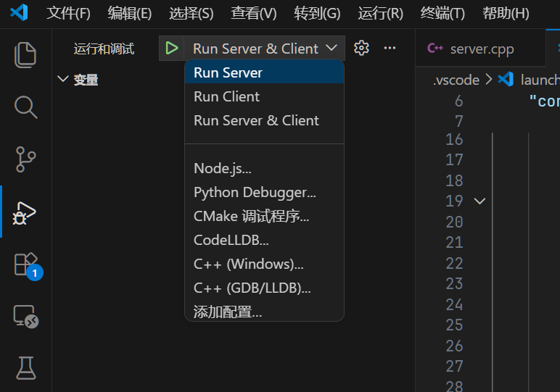Image resolution: width=560 pixels, height=392 pixels.
Task: Click the .vscode breadcrumb folder
Action: (x=456, y=80)
